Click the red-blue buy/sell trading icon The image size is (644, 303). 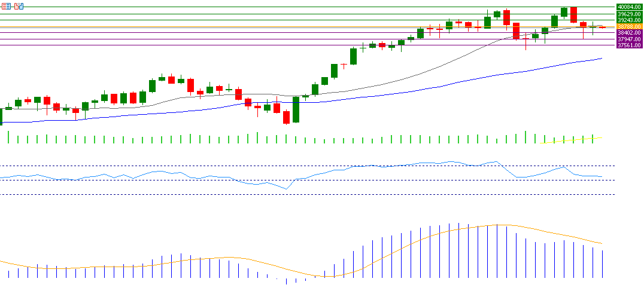19,5
